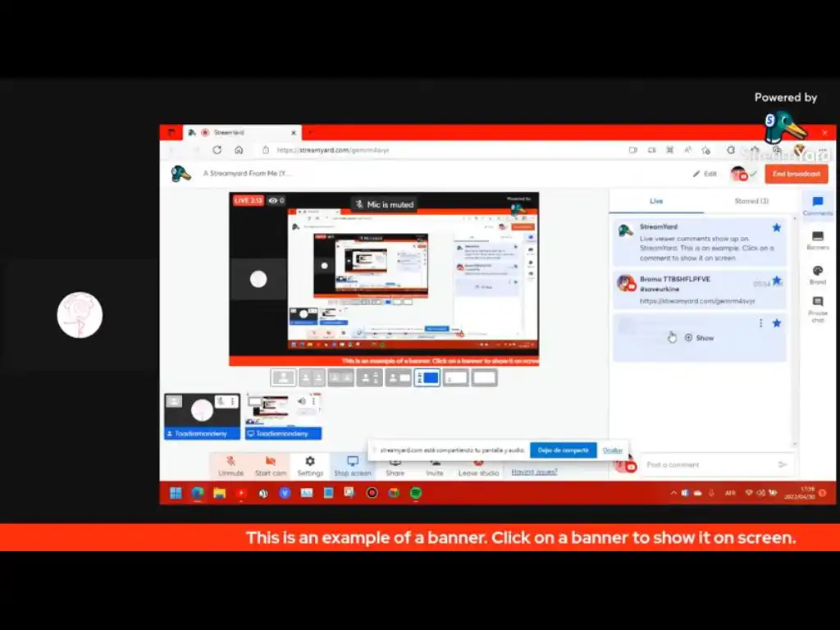Open the Private chat panel icon

pos(818,309)
